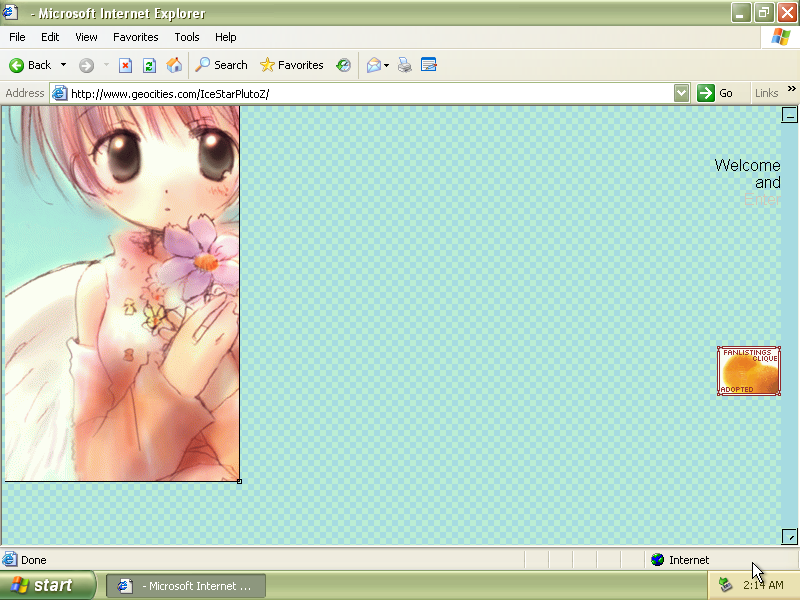Image resolution: width=800 pixels, height=600 pixels.
Task: Click the Welcome text on the page
Action: 747,165
